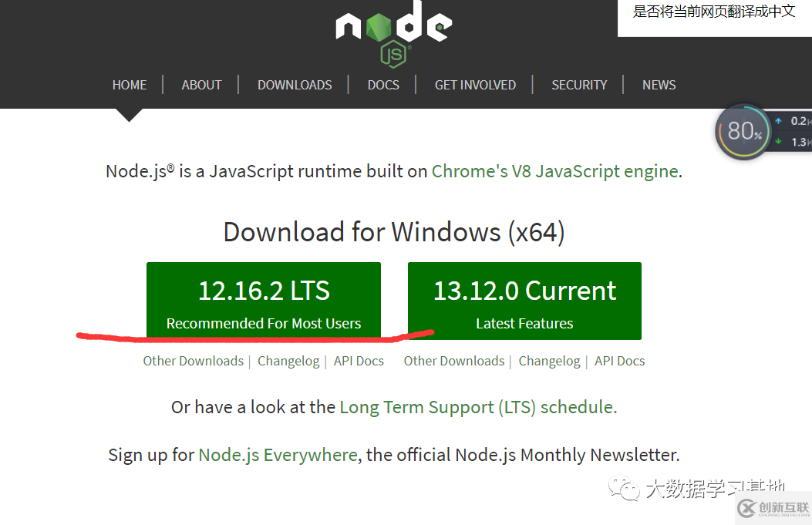
Task: Open the Long Term Support (LTS) schedule link
Action: pos(477,408)
